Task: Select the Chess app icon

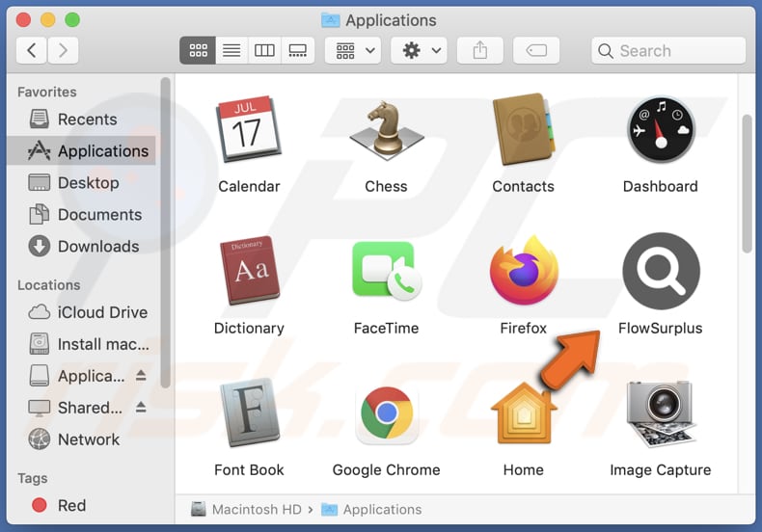Action: tap(387, 130)
